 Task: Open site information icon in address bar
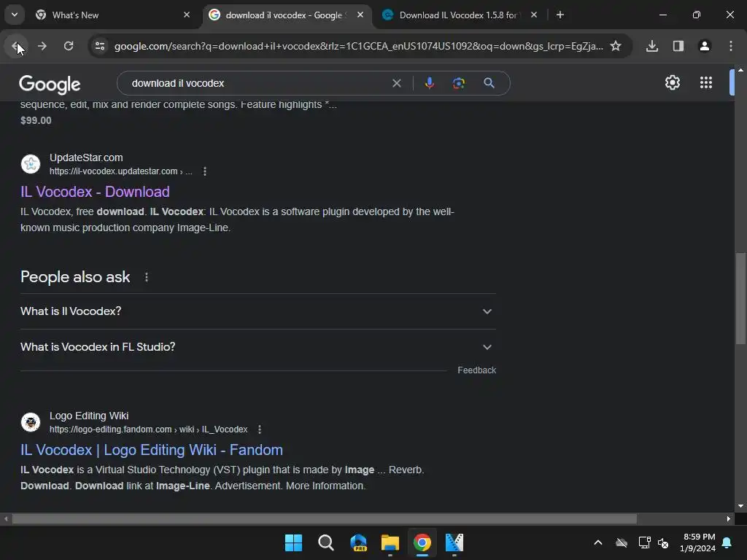click(100, 46)
